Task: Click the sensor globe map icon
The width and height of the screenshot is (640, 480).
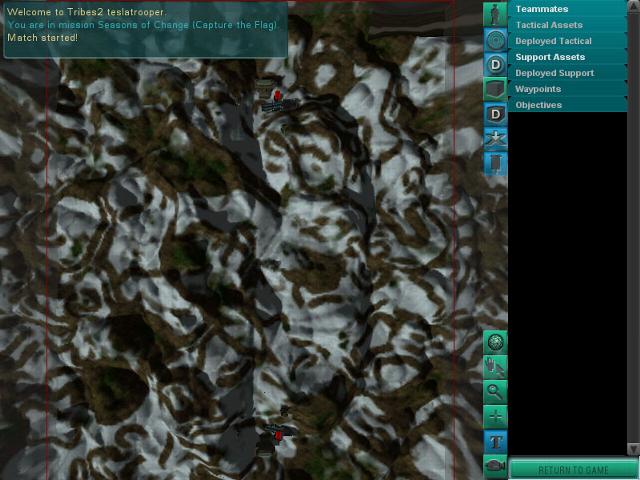Action: pyautogui.click(x=495, y=342)
